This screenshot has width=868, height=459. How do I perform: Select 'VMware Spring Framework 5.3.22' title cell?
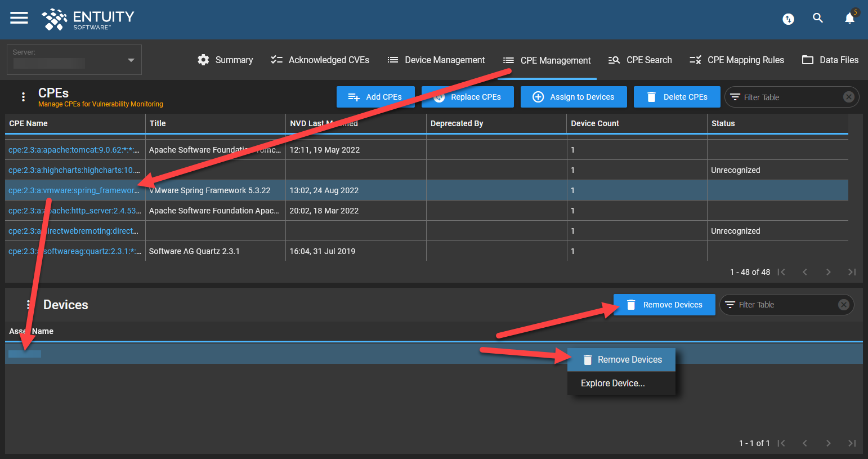point(216,190)
